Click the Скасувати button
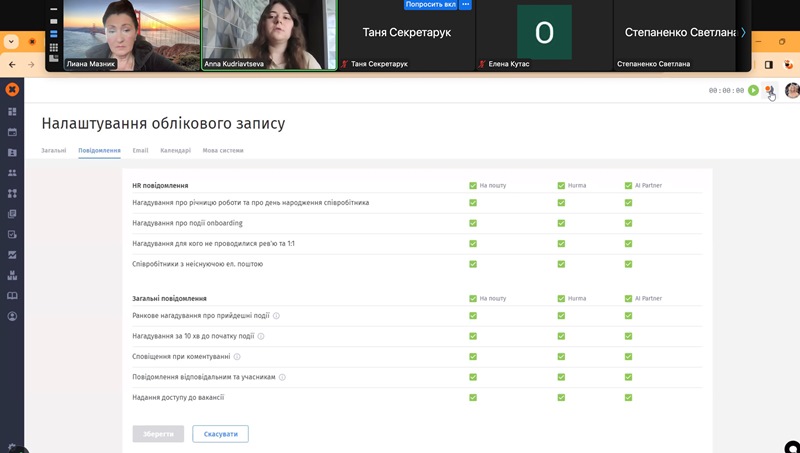The image size is (800, 453). tap(220, 434)
